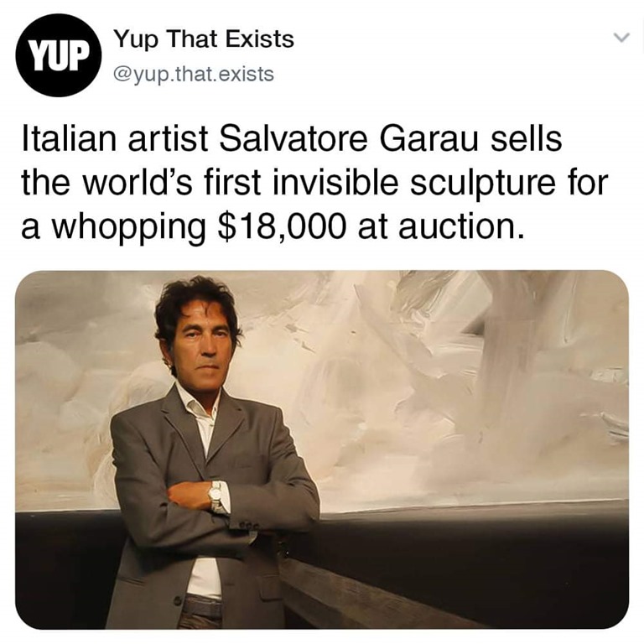This screenshot has width=644, height=644.
Task: Click the blazer's front button
Action: coord(178,600)
